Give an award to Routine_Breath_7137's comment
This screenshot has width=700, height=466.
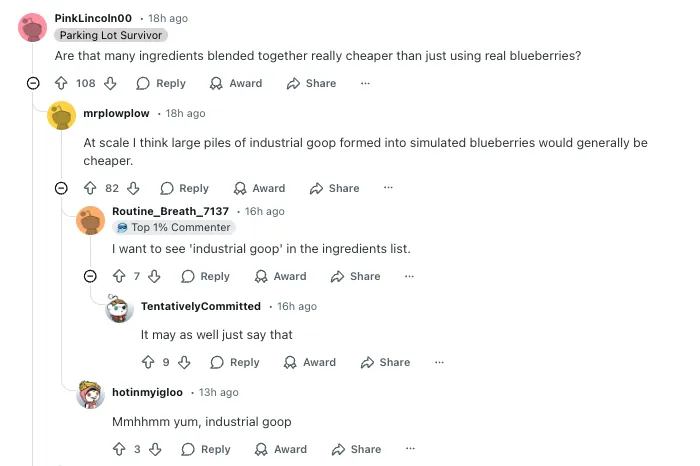(x=280, y=276)
